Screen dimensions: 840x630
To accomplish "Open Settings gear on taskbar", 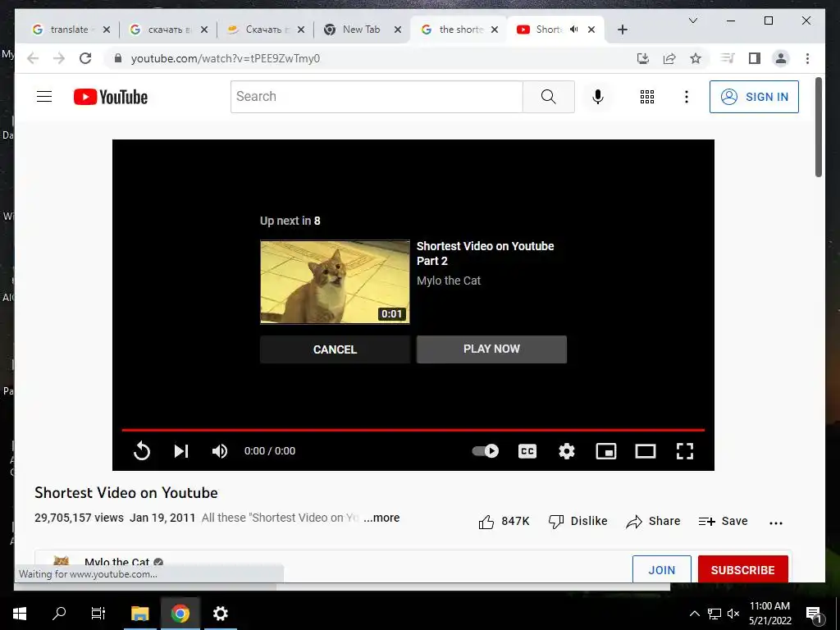I will click(x=220, y=614).
